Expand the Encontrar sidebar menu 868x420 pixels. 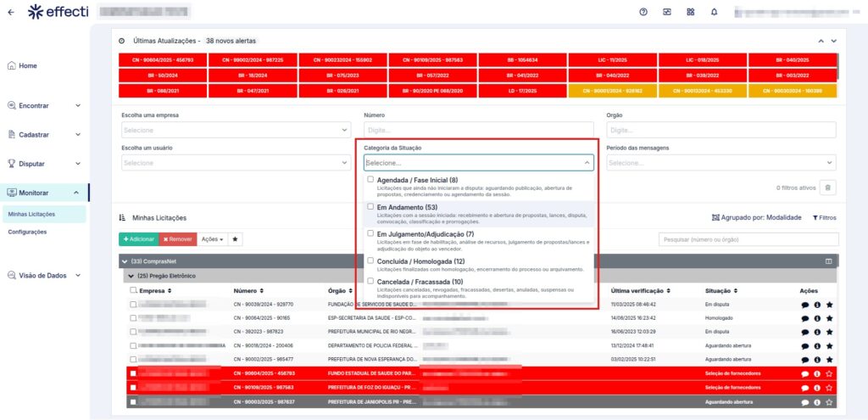(x=44, y=105)
